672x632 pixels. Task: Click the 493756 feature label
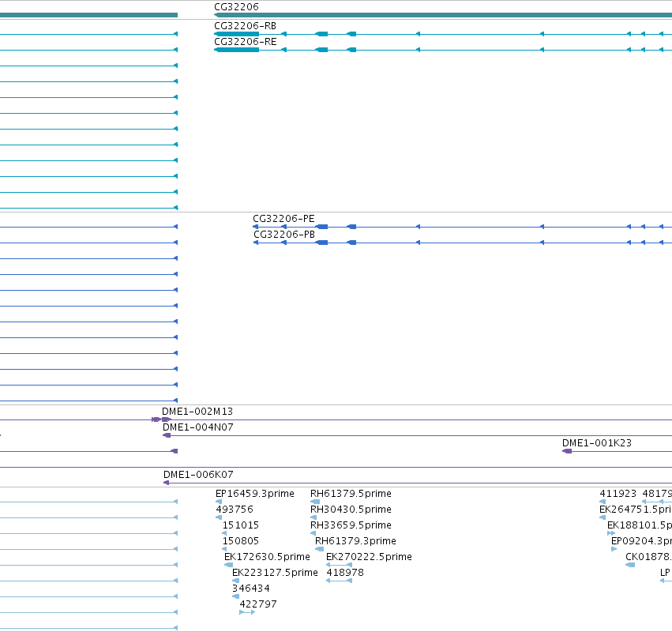[235, 510]
